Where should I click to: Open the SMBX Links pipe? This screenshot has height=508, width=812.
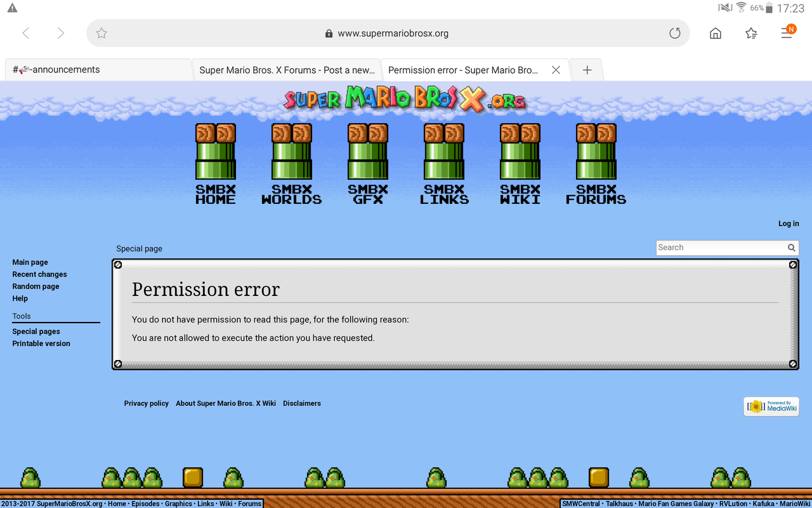point(444,164)
